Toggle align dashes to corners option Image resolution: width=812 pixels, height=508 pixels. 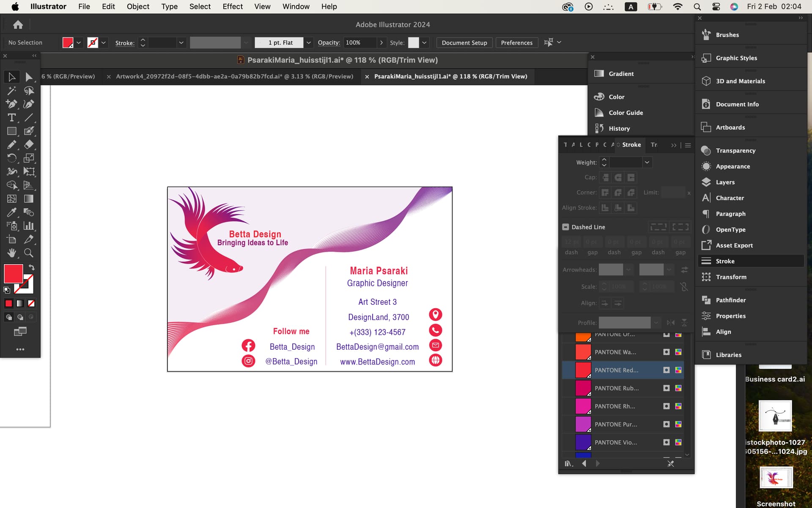point(680,227)
